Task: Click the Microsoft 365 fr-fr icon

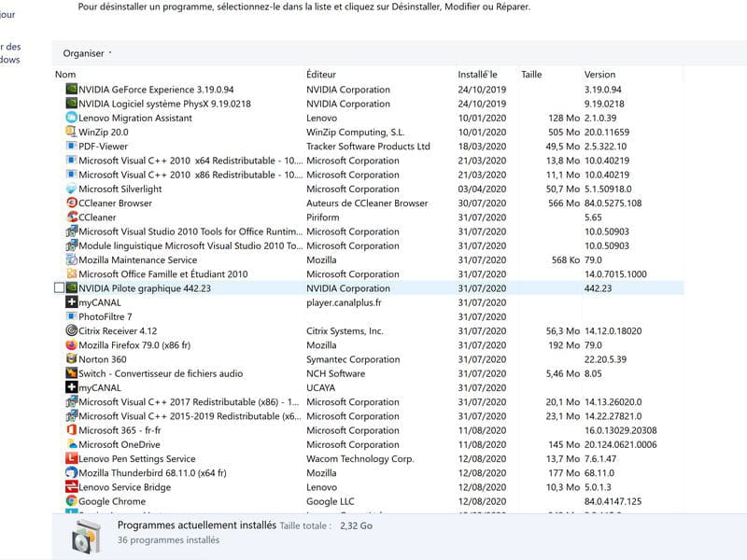Action: 72,430
